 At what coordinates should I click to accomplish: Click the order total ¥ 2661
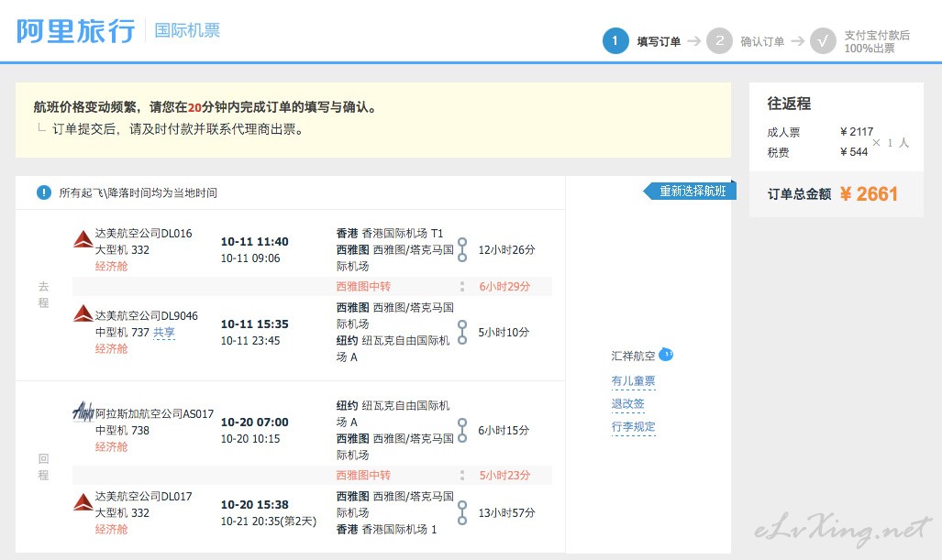tap(869, 194)
